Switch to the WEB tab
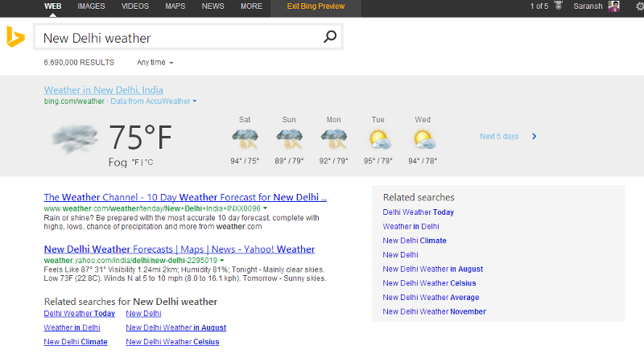 pyautogui.click(x=52, y=6)
